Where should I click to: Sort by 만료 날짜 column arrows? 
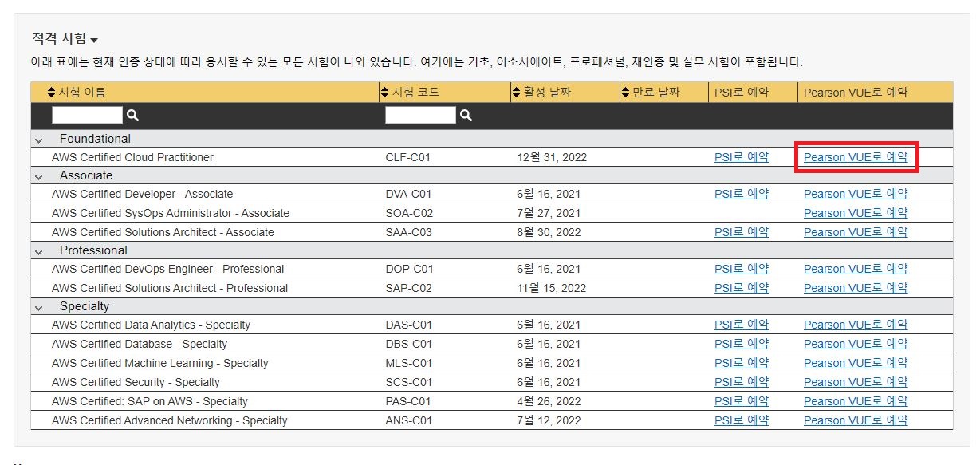tap(625, 93)
